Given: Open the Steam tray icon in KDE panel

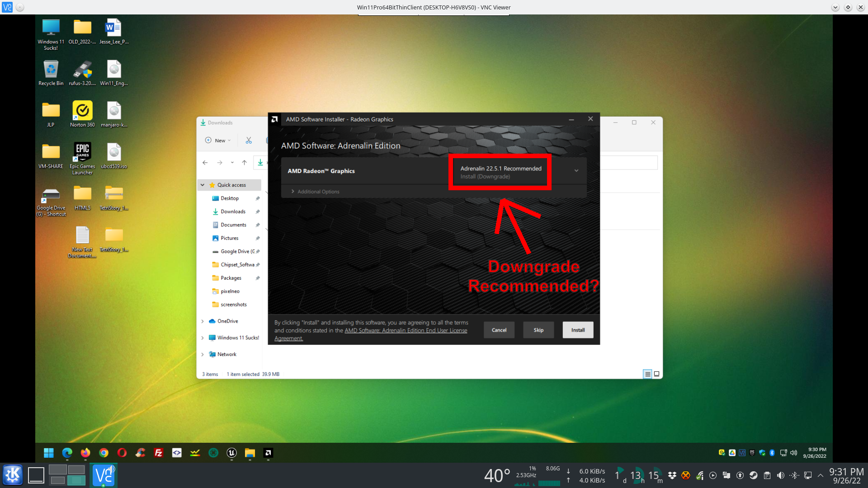Looking at the screenshot, I should tap(753, 475).
